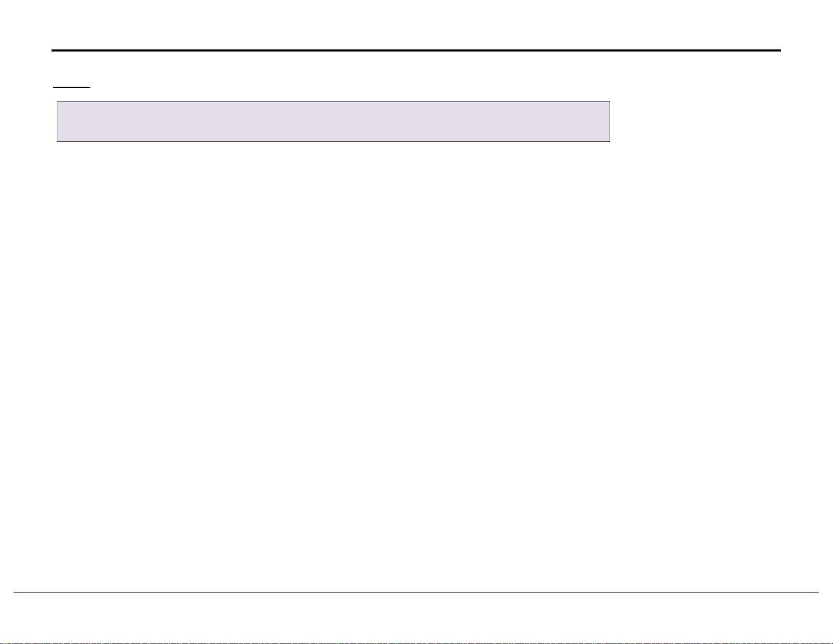833x644 pixels.
Task: Click the thin footer line near the bottom
Action: pos(416,594)
